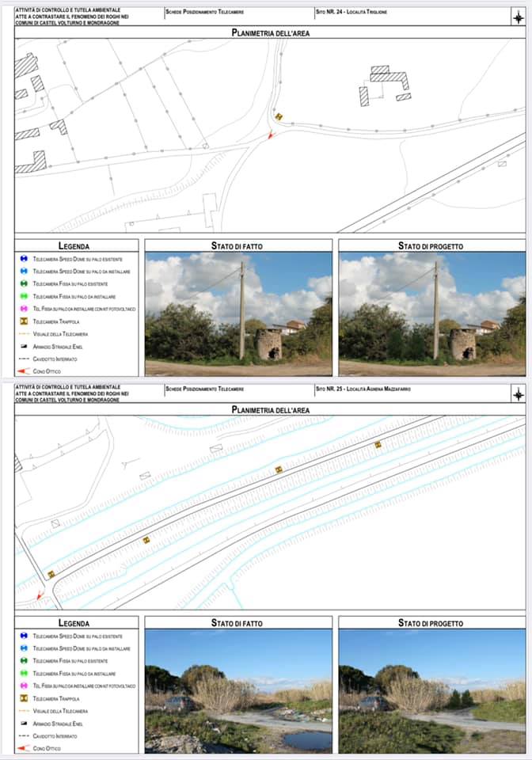The width and height of the screenshot is (532, 760).
Task: Click the blue Speed Dome existing-pole icon in Site 24 legend
Action: click(24, 259)
